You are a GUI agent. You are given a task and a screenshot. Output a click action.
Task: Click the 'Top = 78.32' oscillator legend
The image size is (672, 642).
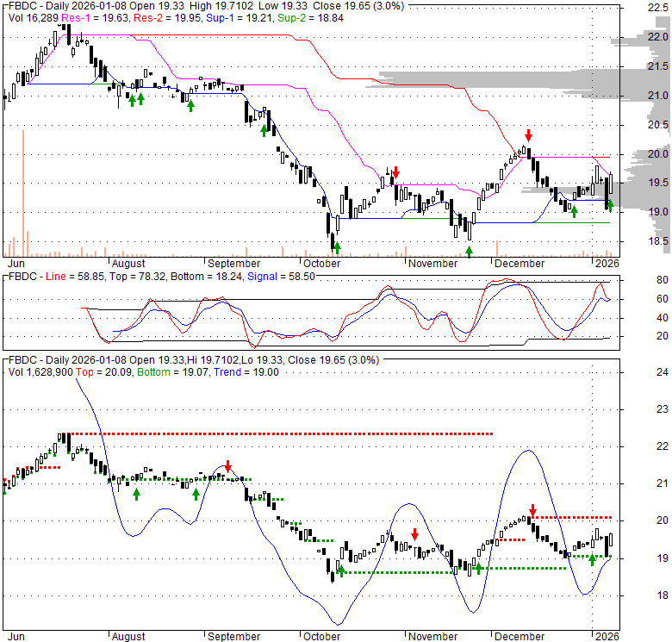pos(138,277)
